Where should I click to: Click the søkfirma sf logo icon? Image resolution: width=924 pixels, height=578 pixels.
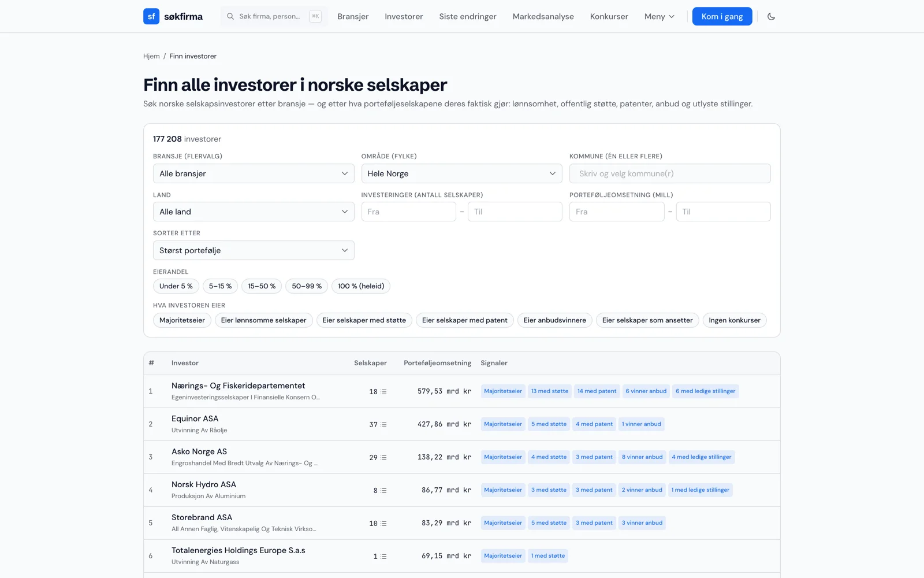pyautogui.click(x=151, y=16)
